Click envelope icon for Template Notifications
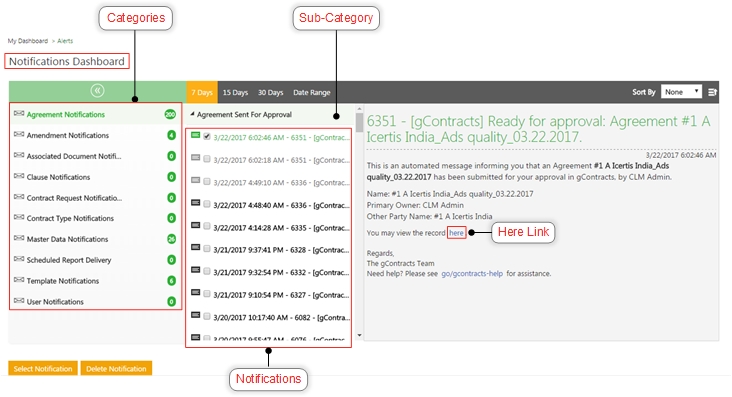This screenshot has width=732, height=397. [19, 280]
